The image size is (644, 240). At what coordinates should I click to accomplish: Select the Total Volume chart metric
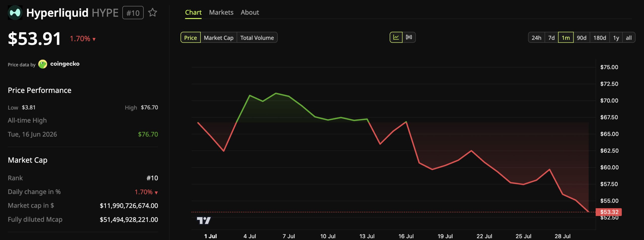pos(257,38)
